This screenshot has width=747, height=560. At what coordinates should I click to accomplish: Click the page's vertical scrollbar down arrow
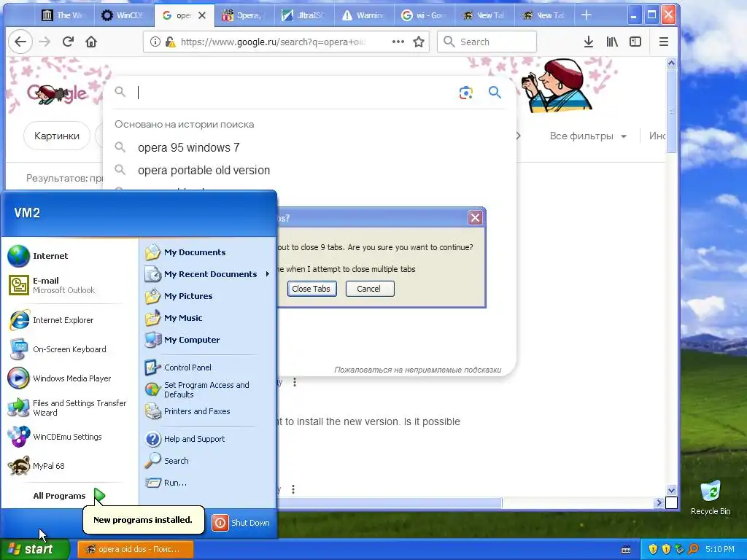click(x=671, y=490)
